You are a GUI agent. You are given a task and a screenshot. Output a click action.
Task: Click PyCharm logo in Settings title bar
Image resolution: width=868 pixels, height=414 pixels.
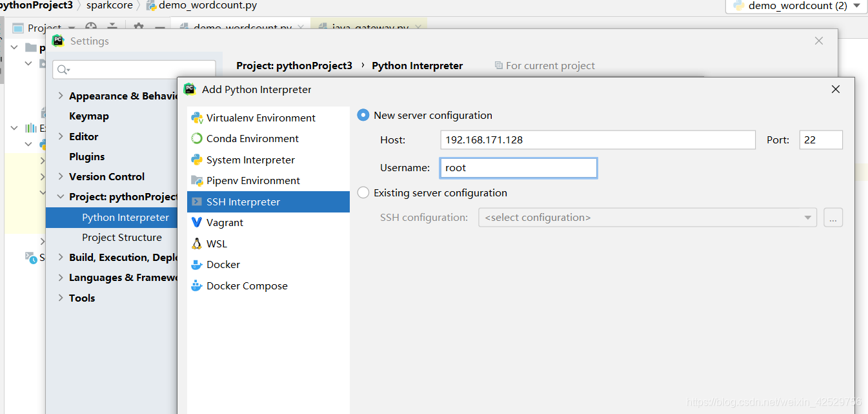coord(58,41)
